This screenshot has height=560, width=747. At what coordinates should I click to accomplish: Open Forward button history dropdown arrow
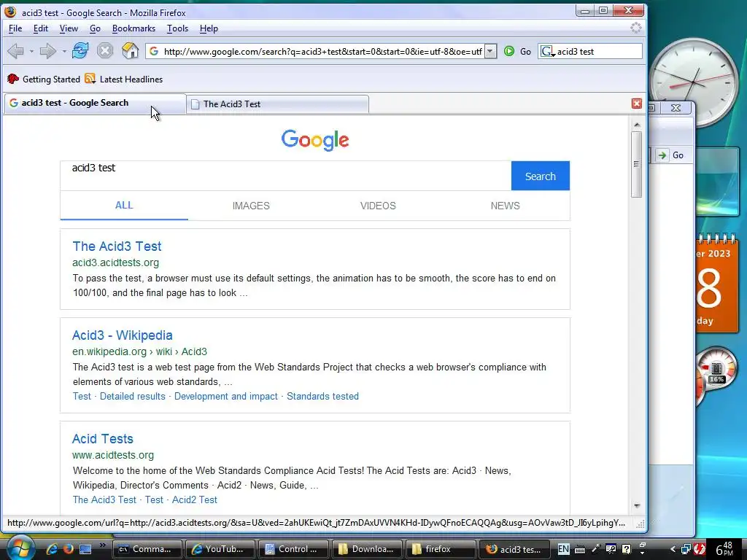[x=64, y=52]
